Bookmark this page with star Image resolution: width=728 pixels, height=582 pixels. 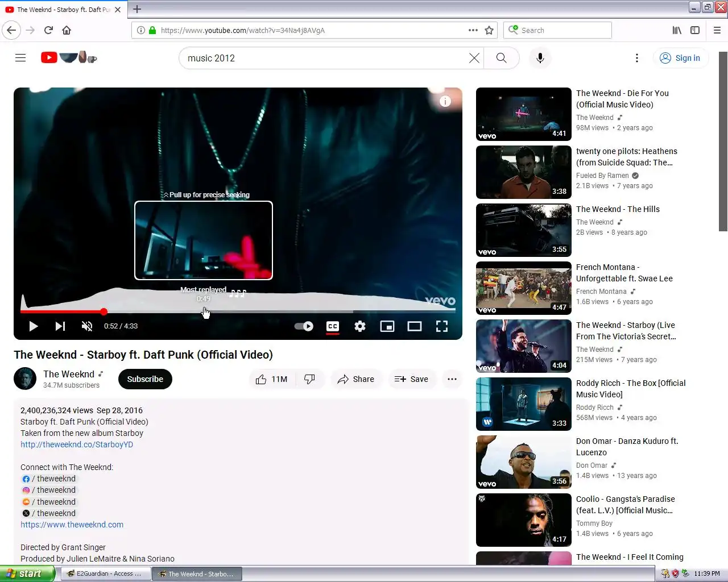(489, 30)
